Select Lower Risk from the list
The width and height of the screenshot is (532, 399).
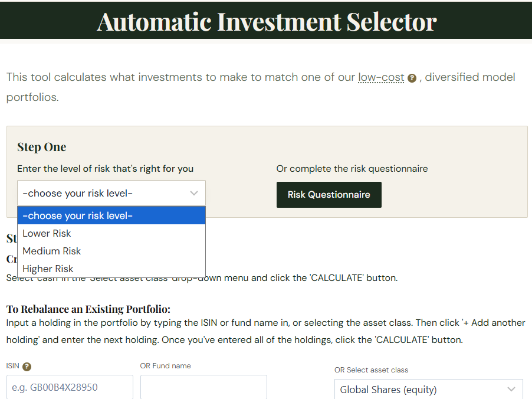[111, 233]
